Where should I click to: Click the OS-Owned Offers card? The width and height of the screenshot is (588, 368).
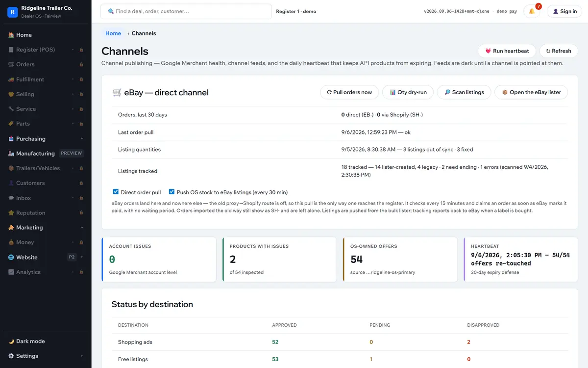[x=400, y=260]
